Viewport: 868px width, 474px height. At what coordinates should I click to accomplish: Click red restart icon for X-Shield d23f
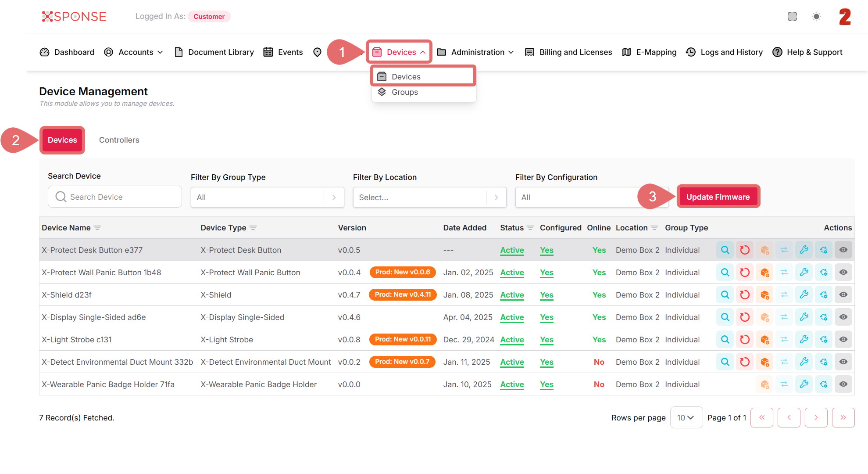click(745, 295)
